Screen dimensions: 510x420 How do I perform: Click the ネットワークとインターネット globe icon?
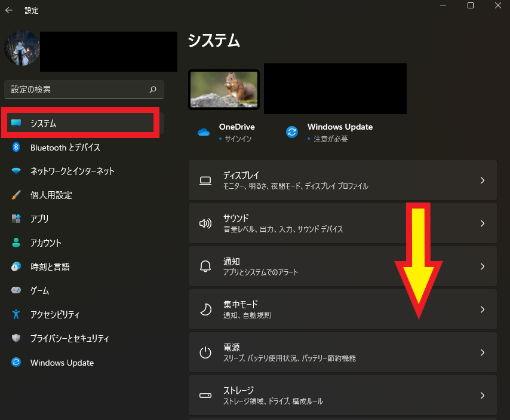pos(16,171)
